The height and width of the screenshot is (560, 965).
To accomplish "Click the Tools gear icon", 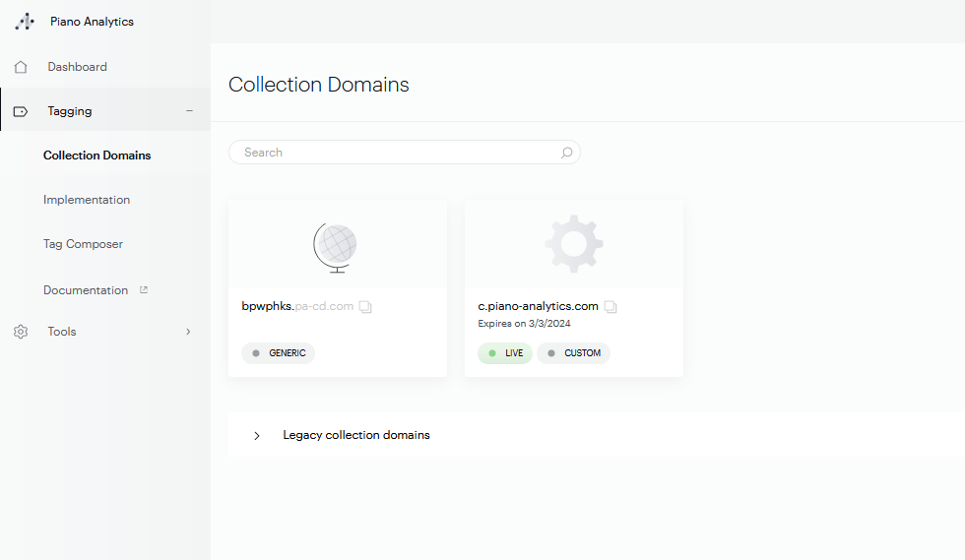I will click(x=21, y=332).
